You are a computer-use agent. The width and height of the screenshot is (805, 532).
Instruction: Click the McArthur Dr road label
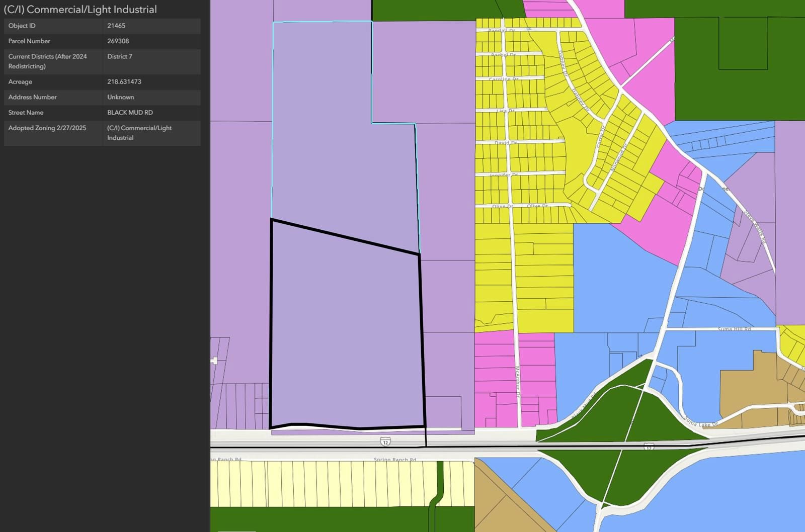click(517, 382)
